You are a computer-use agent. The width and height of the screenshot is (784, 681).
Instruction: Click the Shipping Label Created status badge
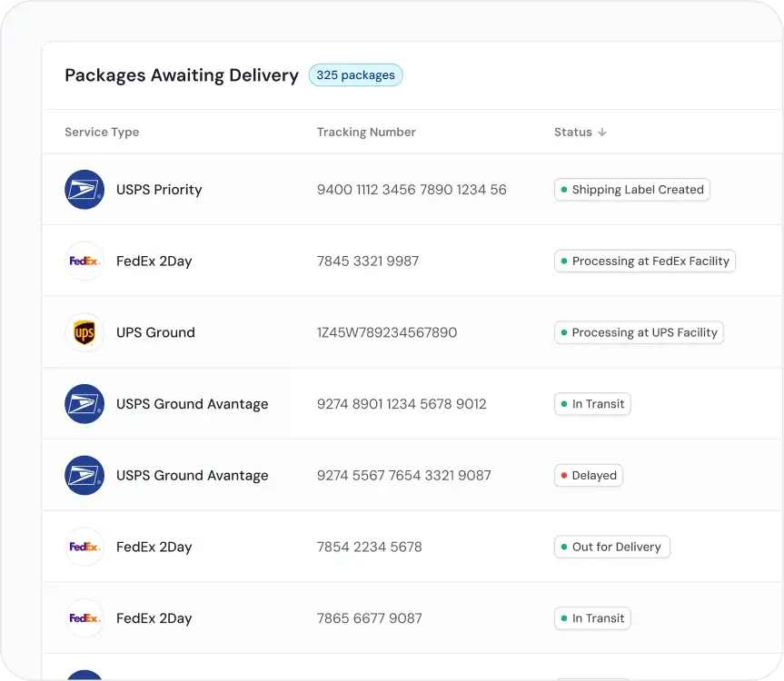click(631, 190)
